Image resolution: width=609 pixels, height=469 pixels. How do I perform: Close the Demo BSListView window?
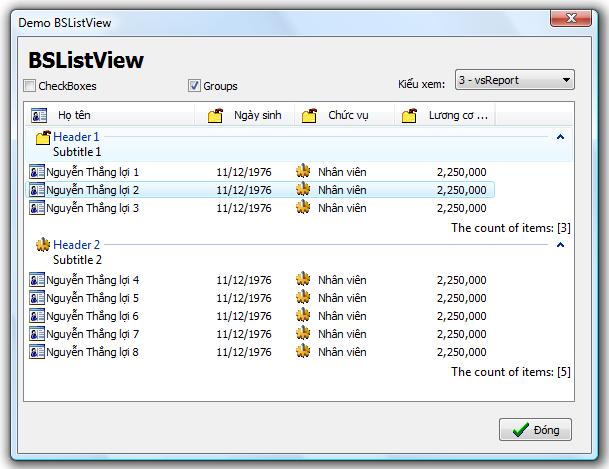[x=571, y=18]
